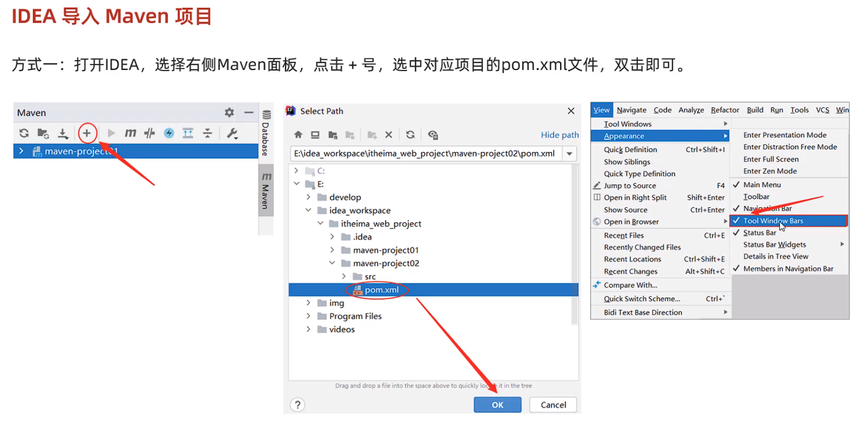Click the path input field

click(426, 154)
